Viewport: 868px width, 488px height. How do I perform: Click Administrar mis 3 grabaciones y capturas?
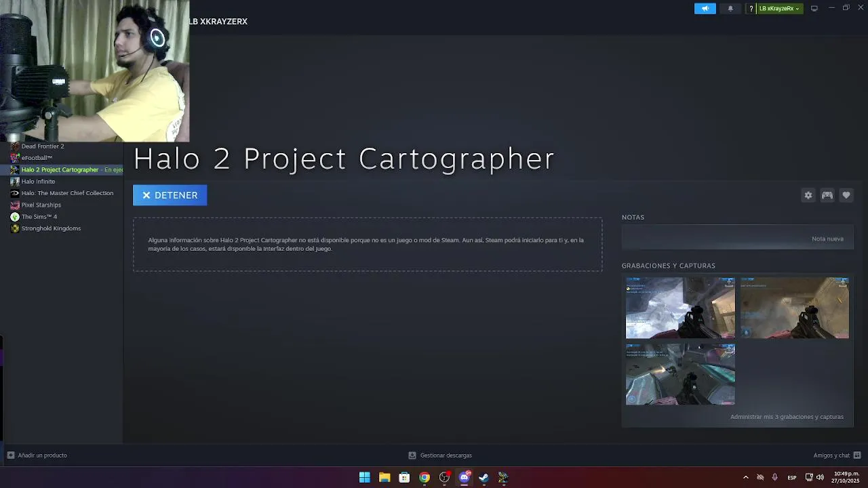point(787,417)
